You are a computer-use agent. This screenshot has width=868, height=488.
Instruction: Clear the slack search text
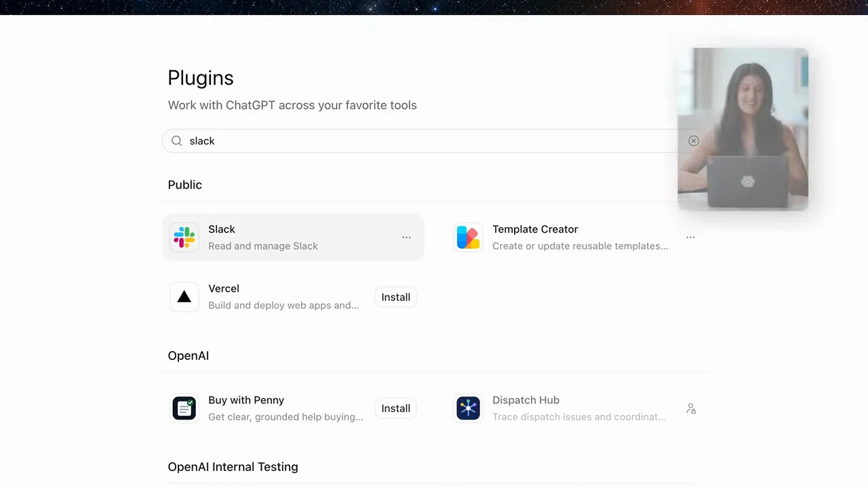coord(693,141)
